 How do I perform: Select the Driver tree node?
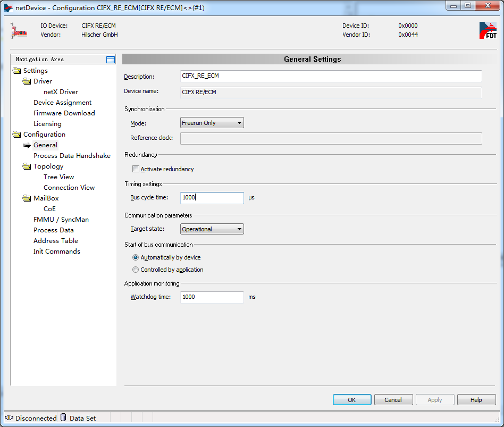click(x=43, y=81)
